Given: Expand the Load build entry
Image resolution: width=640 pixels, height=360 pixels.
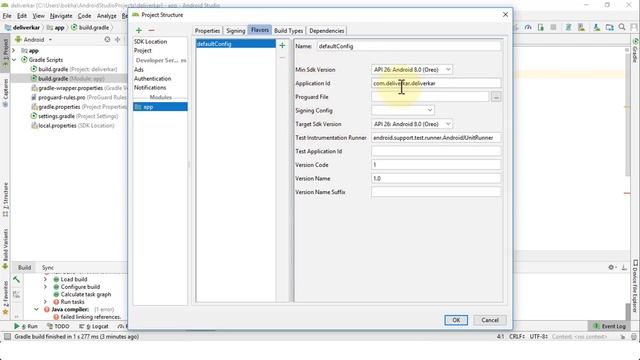Looking at the screenshot, I should pyautogui.click(x=45, y=280).
